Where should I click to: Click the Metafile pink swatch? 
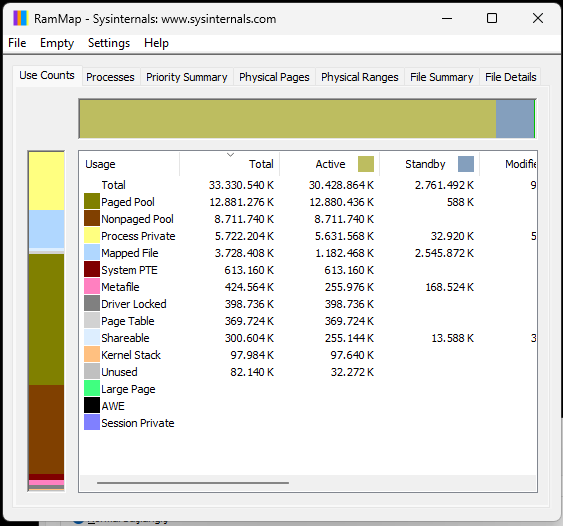click(92, 287)
